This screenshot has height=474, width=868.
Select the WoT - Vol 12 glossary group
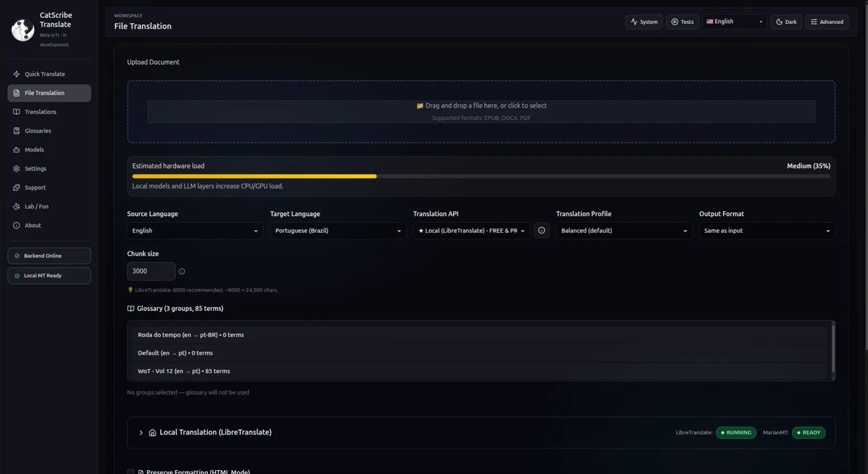[184, 371]
